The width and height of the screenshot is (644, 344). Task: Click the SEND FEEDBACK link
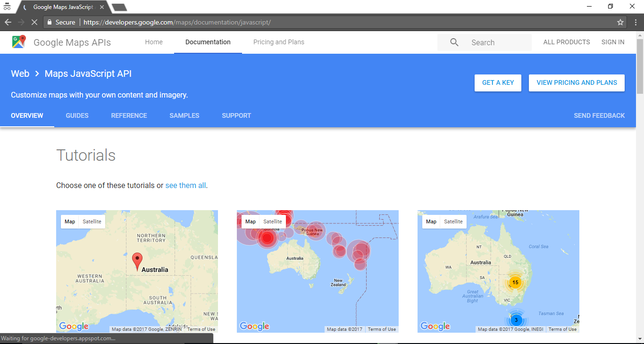[599, 115]
